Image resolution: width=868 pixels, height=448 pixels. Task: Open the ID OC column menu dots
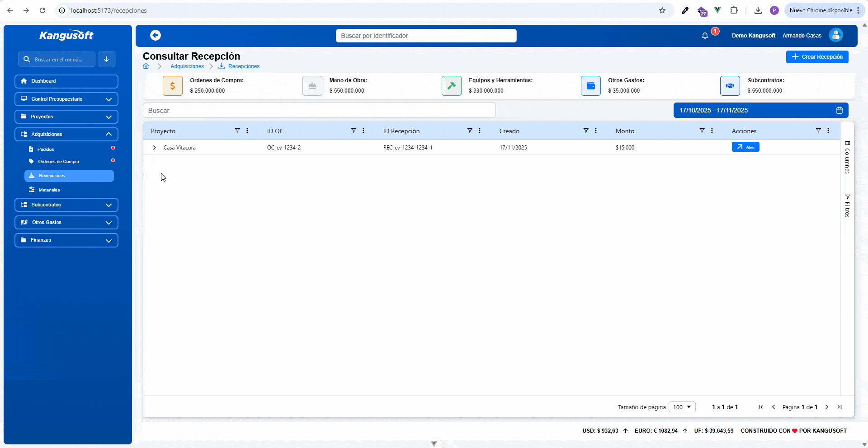pyautogui.click(x=363, y=131)
